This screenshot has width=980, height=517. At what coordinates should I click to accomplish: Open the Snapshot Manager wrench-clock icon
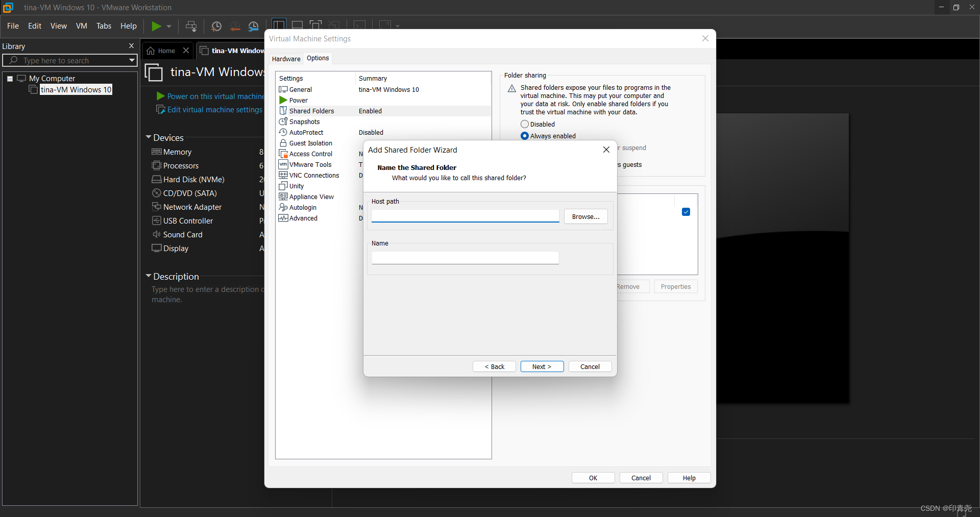[x=254, y=27]
